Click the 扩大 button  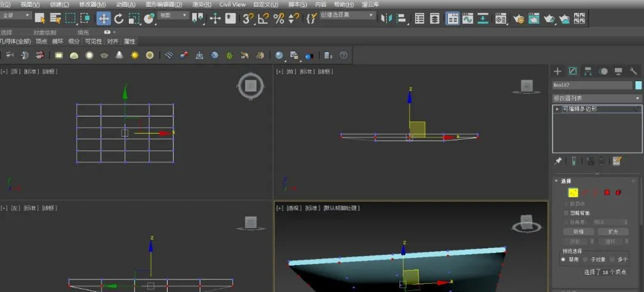pyautogui.click(x=613, y=232)
